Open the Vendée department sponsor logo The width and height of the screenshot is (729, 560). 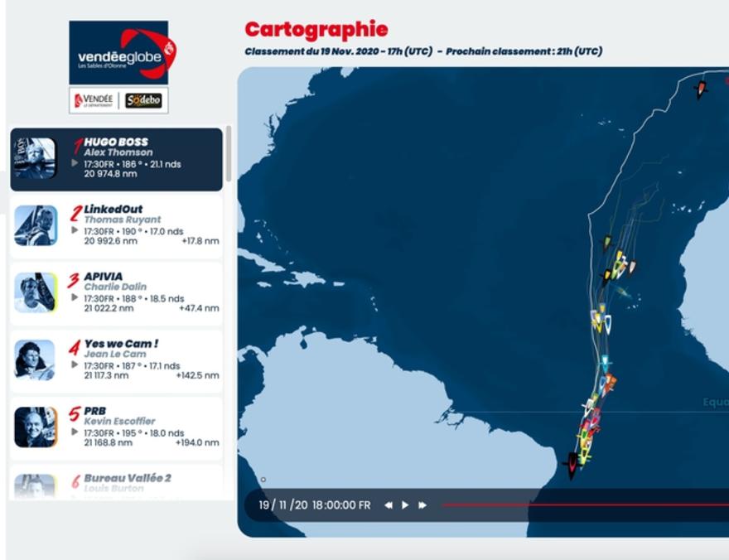(94, 100)
